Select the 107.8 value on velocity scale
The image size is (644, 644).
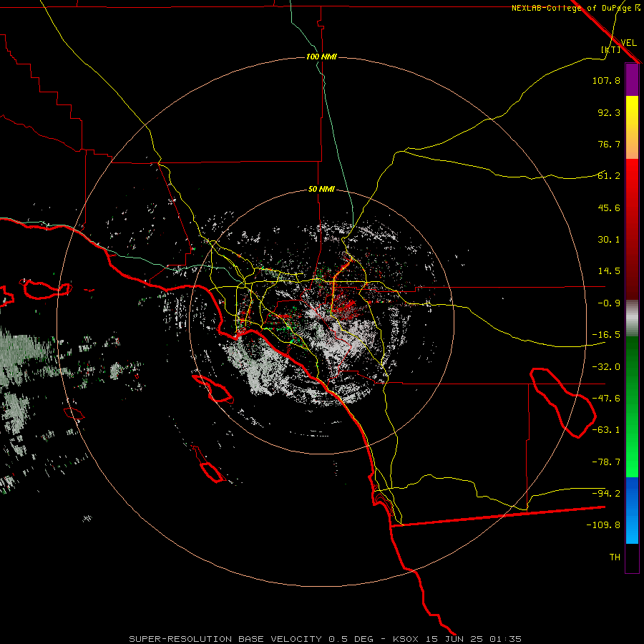coord(606,80)
